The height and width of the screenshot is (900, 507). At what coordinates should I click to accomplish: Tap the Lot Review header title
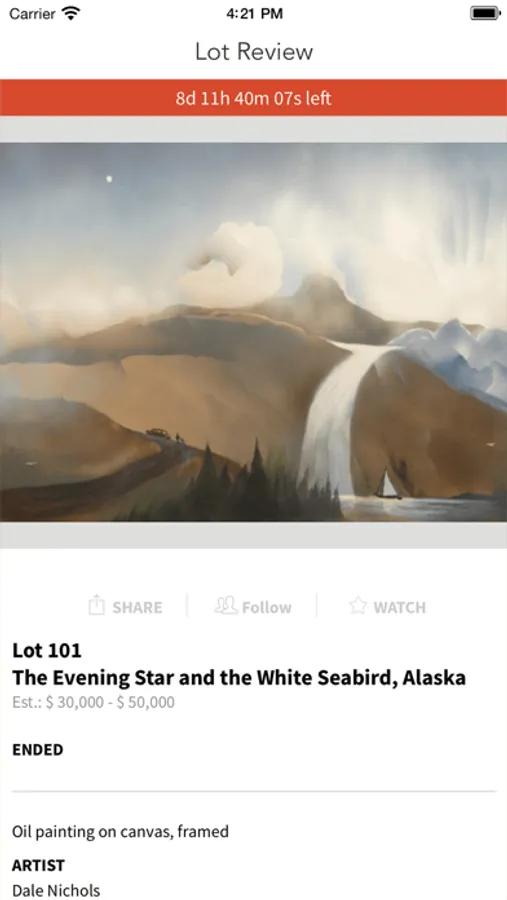tap(254, 52)
